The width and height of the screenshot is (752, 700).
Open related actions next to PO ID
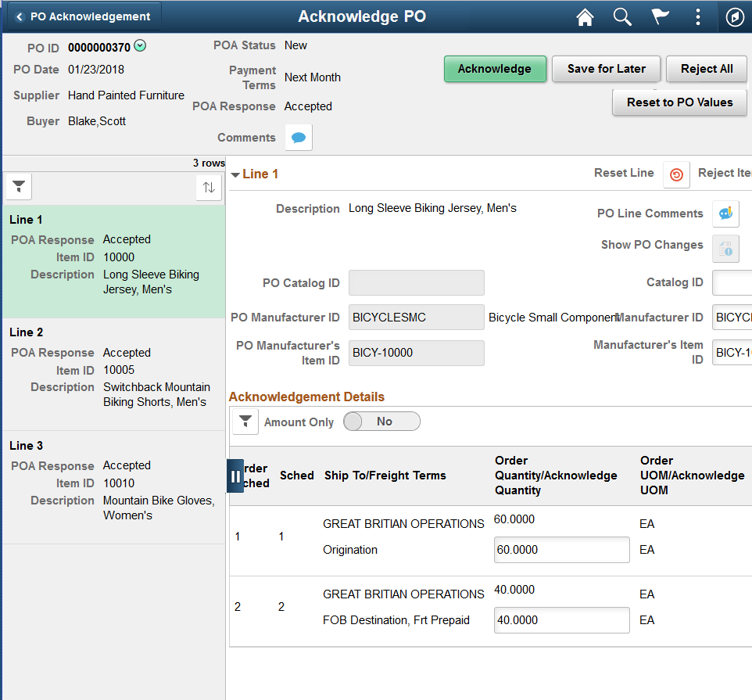(x=140, y=45)
